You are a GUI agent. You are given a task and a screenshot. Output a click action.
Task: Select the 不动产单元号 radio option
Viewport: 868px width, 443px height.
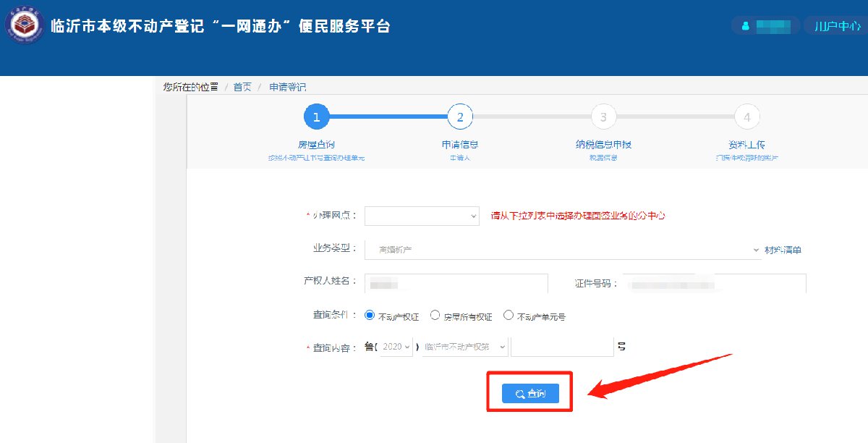pos(509,316)
